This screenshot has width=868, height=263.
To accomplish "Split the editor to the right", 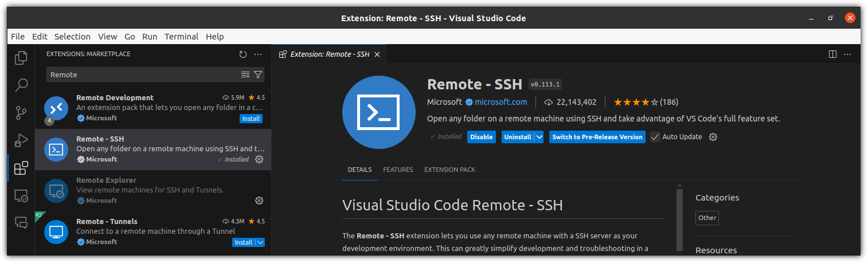I will (833, 54).
